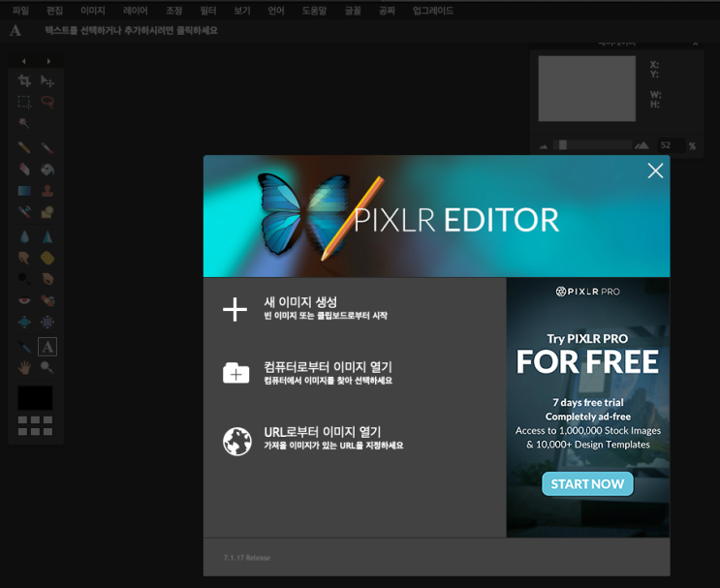Click the PIXLR PRO logo in ad
This screenshot has width=720, height=588.
(x=588, y=292)
